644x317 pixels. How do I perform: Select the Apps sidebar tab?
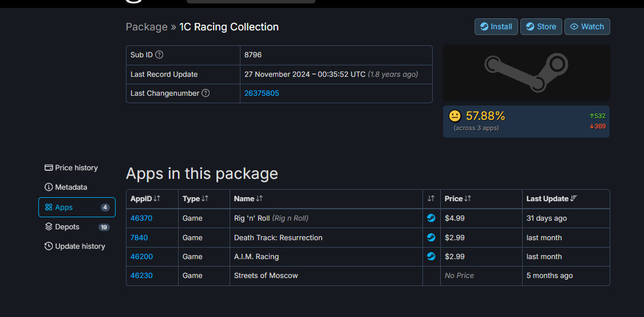tap(77, 207)
